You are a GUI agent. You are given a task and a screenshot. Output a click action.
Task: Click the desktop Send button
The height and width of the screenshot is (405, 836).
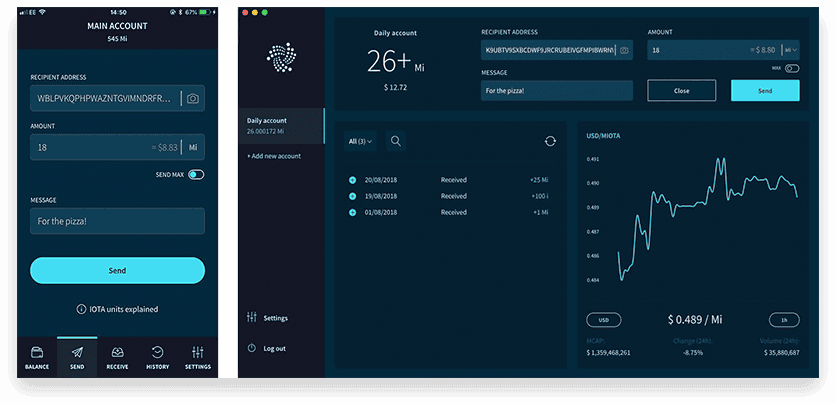765,91
